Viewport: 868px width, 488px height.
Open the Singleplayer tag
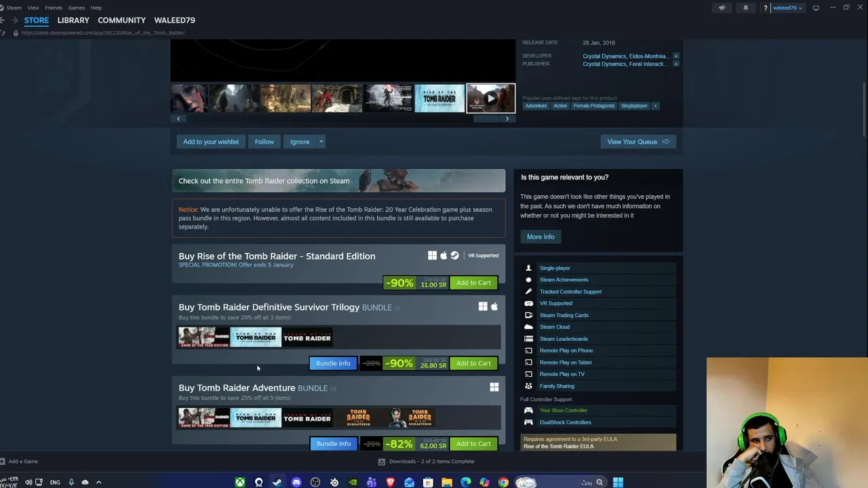(x=634, y=106)
